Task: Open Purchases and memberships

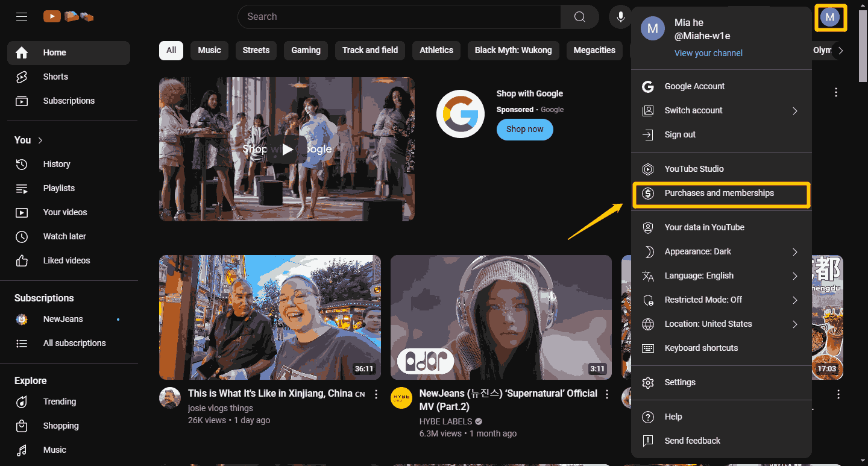Action: [x=722, y=194]
